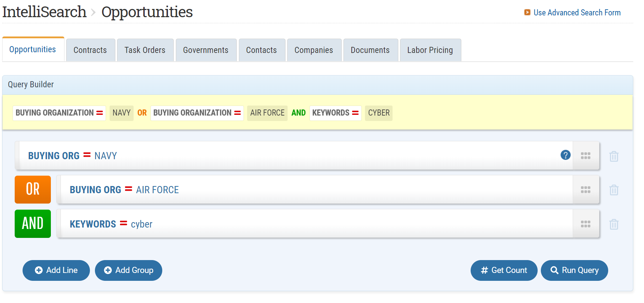This screenshot has width=644, height=303.
Task: Click trash icon for cyber keywords line
Action: 614,224
